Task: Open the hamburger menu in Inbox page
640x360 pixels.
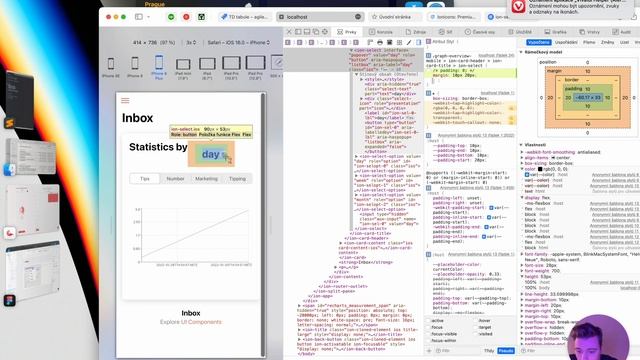Action: tap(125, 100)
